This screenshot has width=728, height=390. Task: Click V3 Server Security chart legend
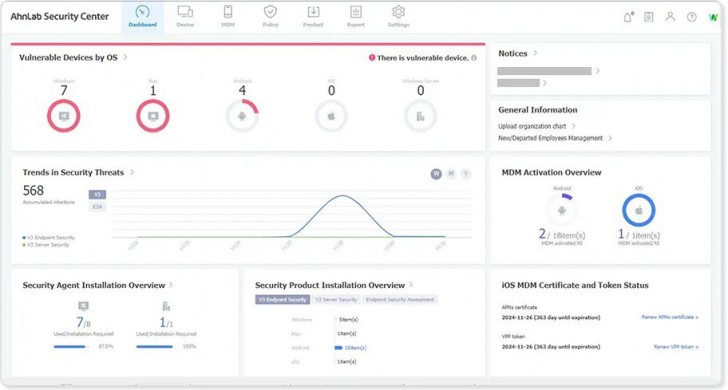[x=46, y=245]
